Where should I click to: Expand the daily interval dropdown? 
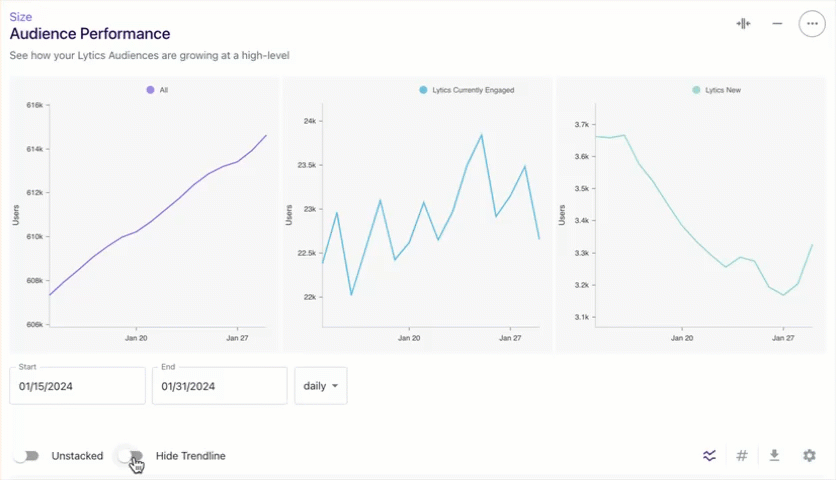pyautogui.click(x=320, y=386)
